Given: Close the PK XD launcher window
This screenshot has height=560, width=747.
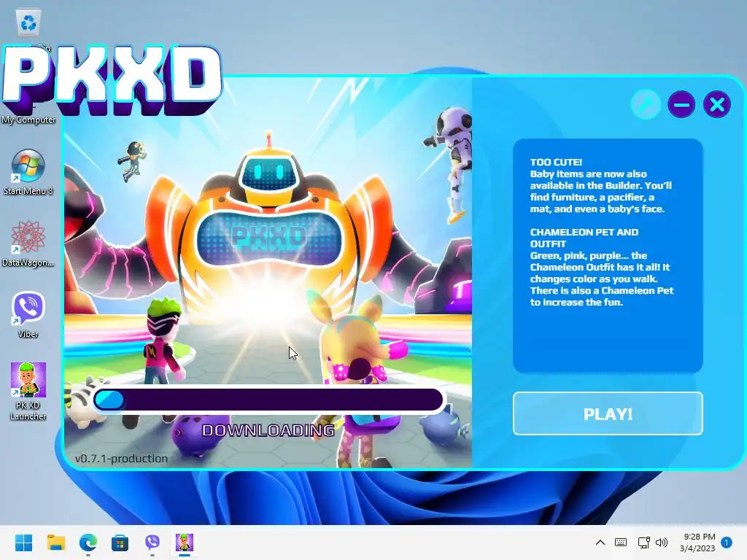Looking at the screenshot, I should tap(717, 104).
